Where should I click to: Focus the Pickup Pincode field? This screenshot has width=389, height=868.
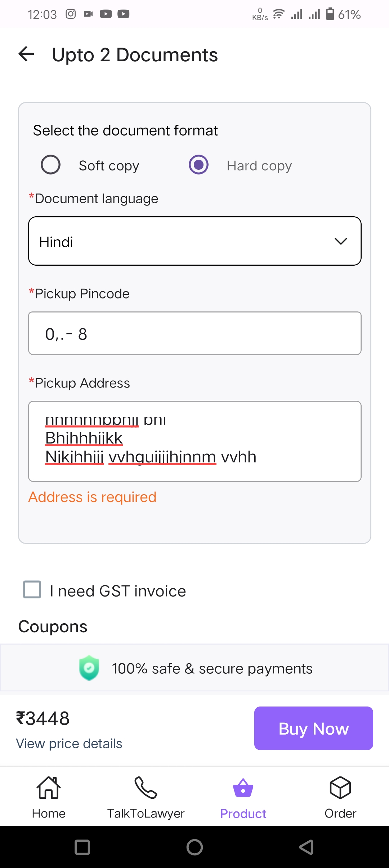tap(194, 333)
